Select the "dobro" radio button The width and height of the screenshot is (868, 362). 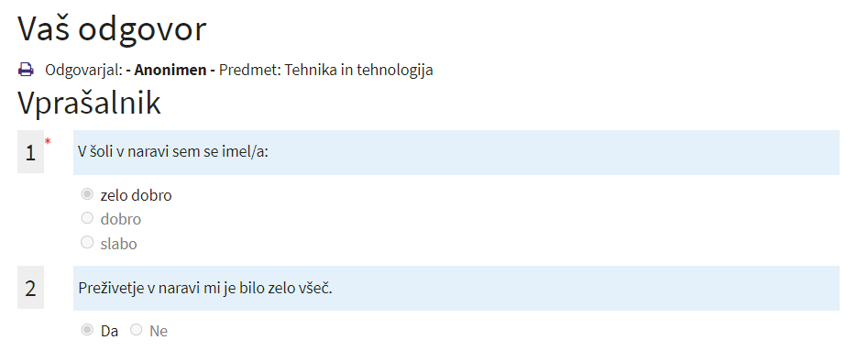[x=87, y=218]
